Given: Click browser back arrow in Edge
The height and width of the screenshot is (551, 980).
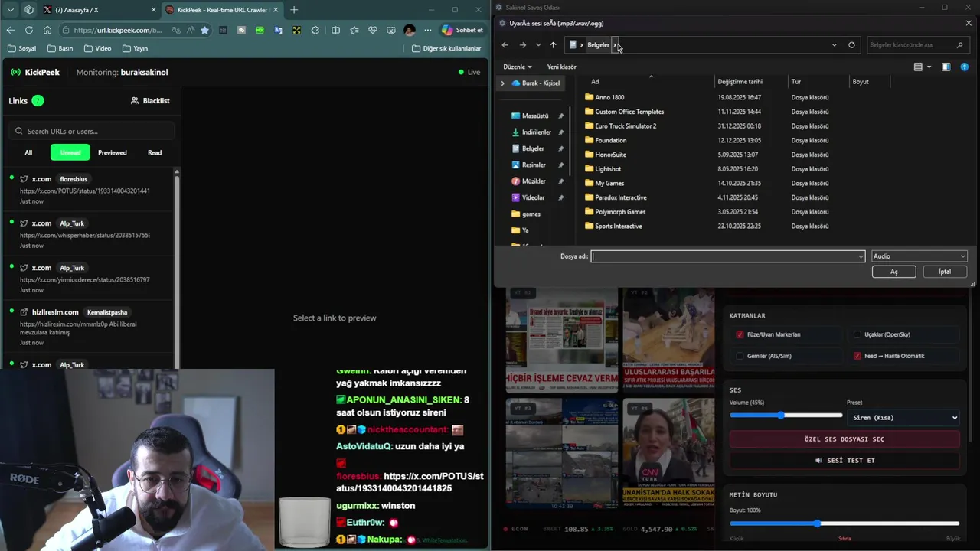Looking at the screenshot, I should pyautogui.click(x=10, y=30).
